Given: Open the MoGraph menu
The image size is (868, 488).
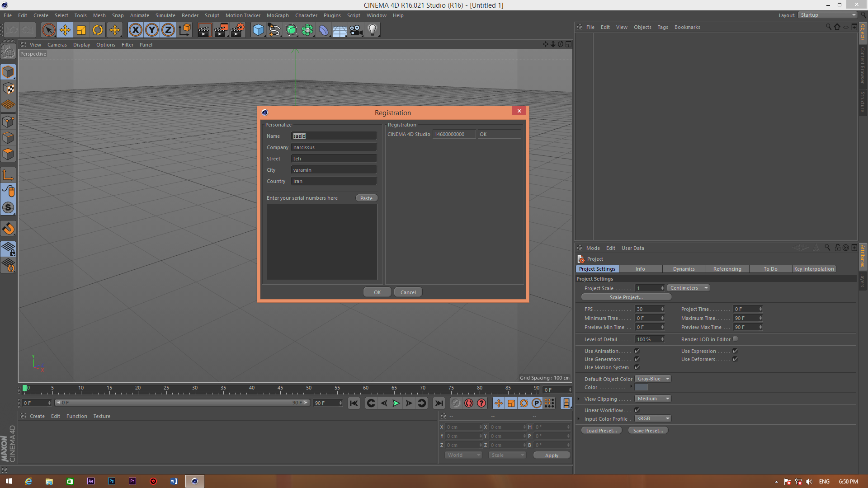Looking at the screenshot, I should pos(278,15).
